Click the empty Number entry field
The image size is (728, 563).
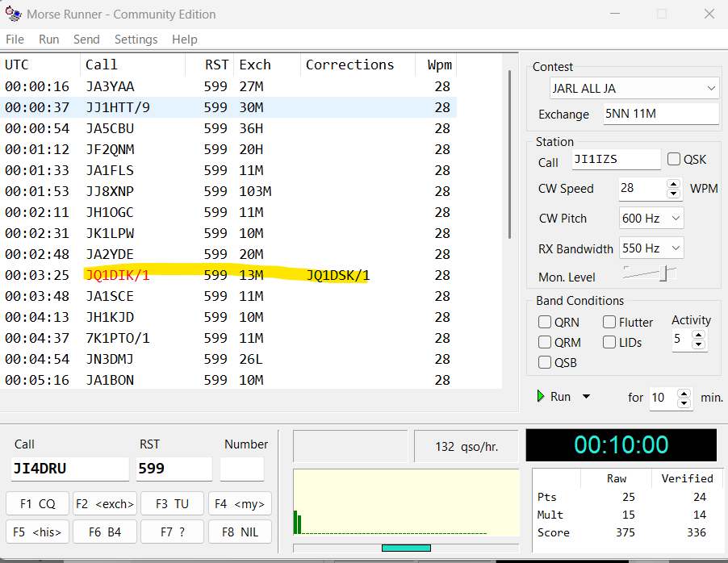[x=242, y=469]
